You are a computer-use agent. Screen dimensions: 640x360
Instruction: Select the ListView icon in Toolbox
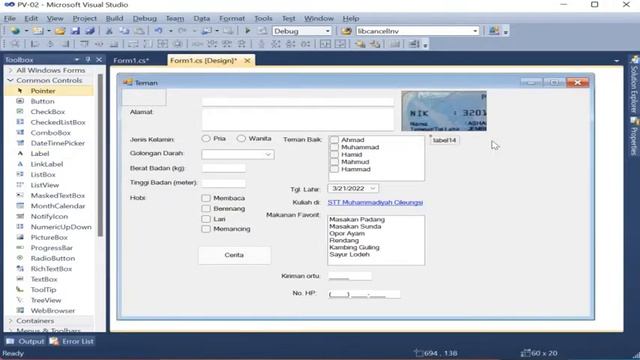coord(20,185)
